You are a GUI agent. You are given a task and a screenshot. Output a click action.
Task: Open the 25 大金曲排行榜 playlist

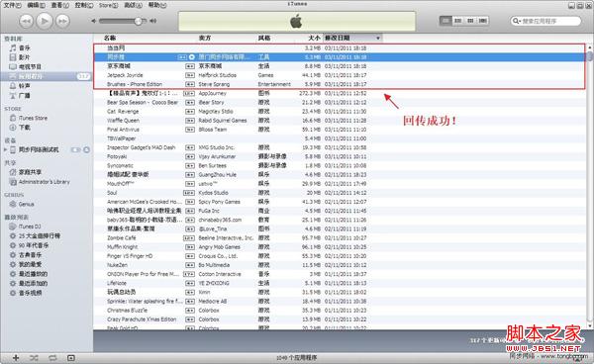(40, 235)
